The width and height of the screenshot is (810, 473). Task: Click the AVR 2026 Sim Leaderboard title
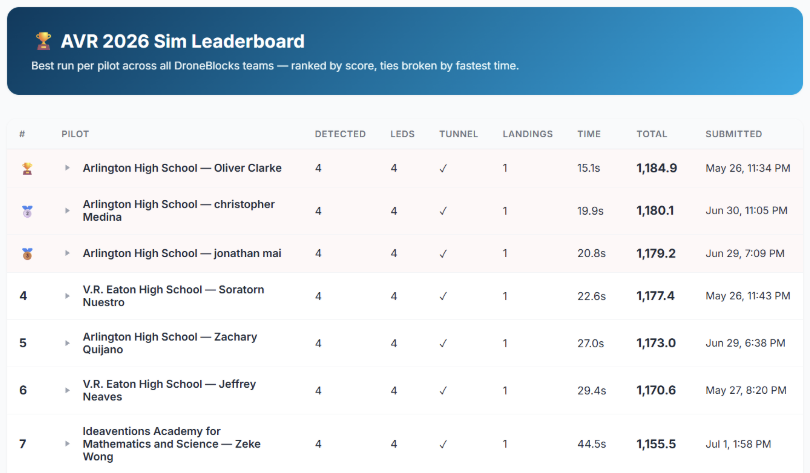tap(182, 41)
